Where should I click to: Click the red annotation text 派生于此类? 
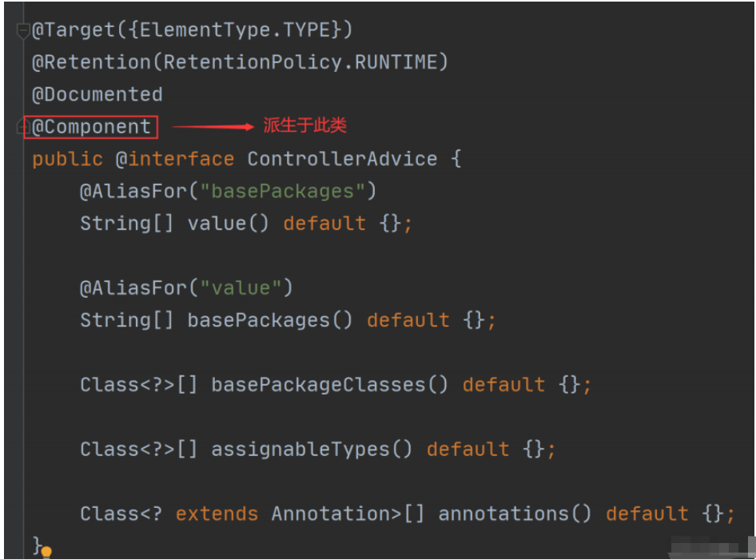304,126
